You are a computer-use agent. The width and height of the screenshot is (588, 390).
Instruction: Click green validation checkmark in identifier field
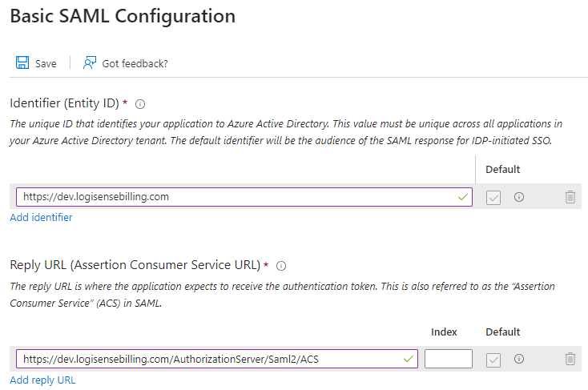461,197
